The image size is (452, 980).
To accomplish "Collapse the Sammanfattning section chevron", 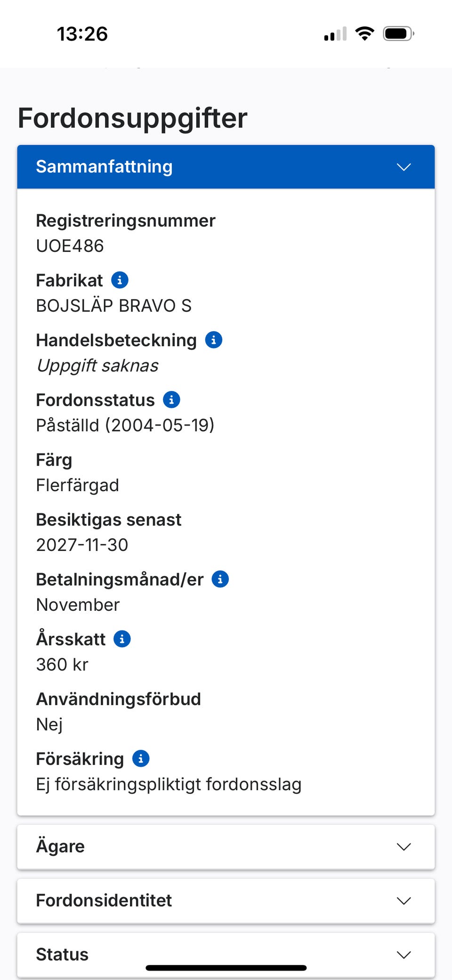I will point(404,167).
